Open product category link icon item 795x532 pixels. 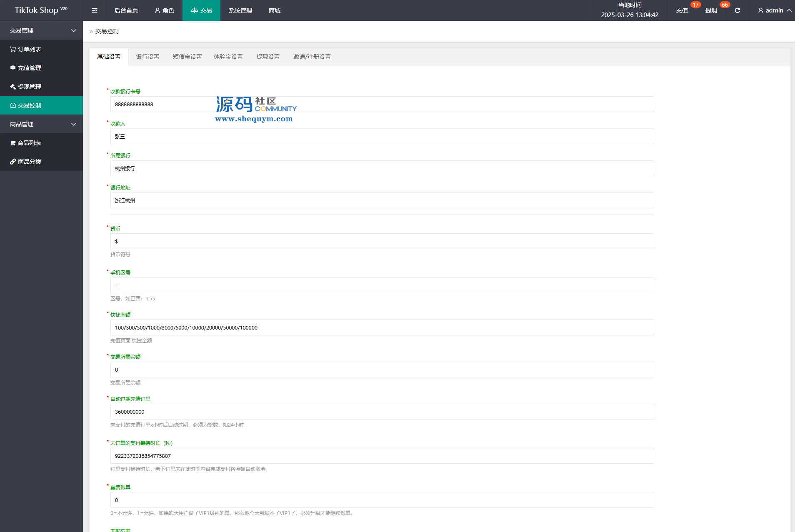26,162
